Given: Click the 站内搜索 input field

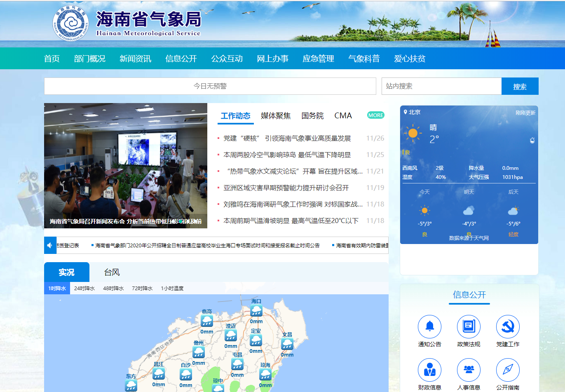Looking at the screenshot, I should click(x=441, y=86).
